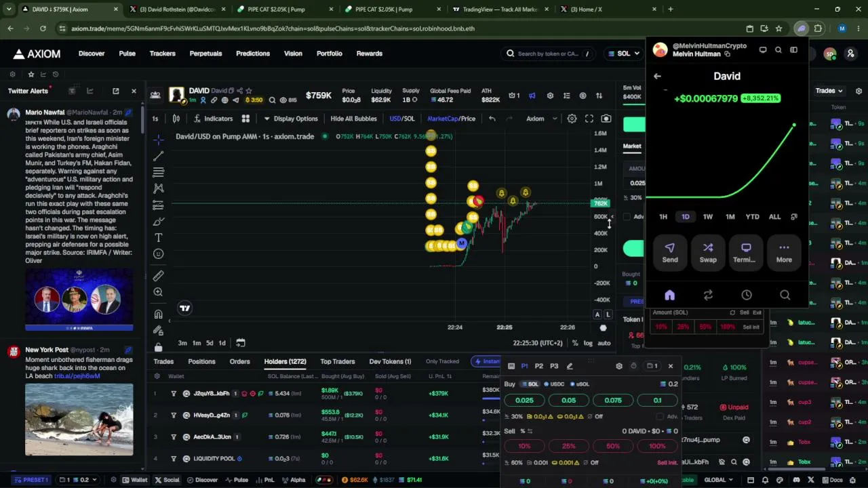Open the Perpetuals menu item

(205, 54)
